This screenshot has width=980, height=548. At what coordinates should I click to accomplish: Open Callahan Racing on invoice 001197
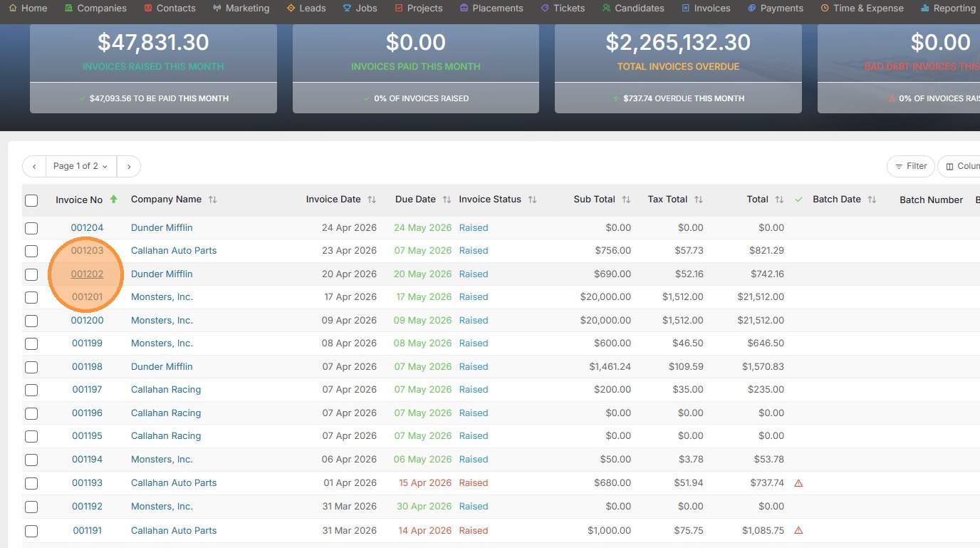coord(166,390)
